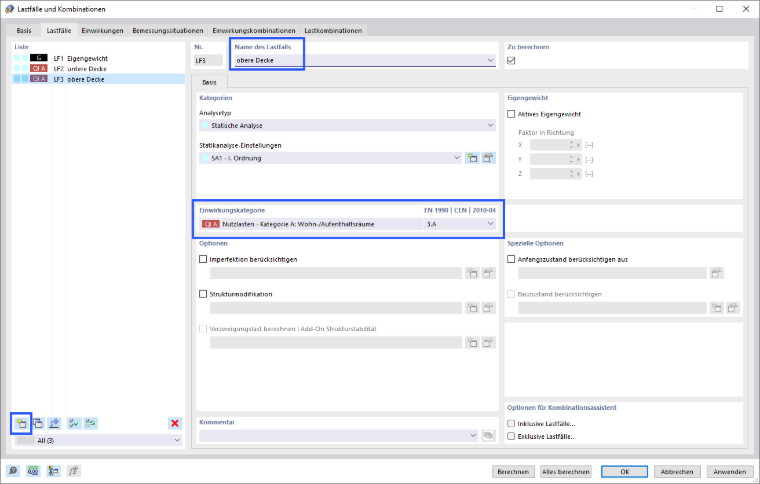
Task: Click the comment library icon beside Kommentar
Action: (x=488, y=436)
